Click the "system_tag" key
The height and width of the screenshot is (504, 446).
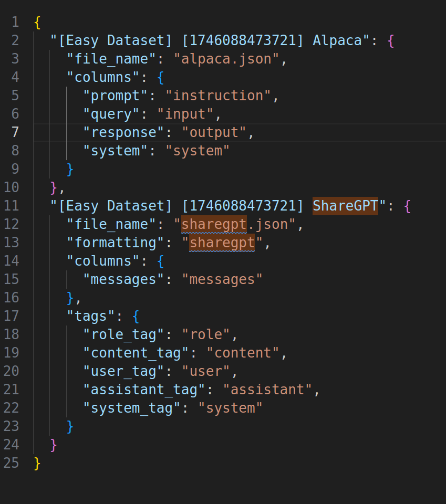[132, 408]
